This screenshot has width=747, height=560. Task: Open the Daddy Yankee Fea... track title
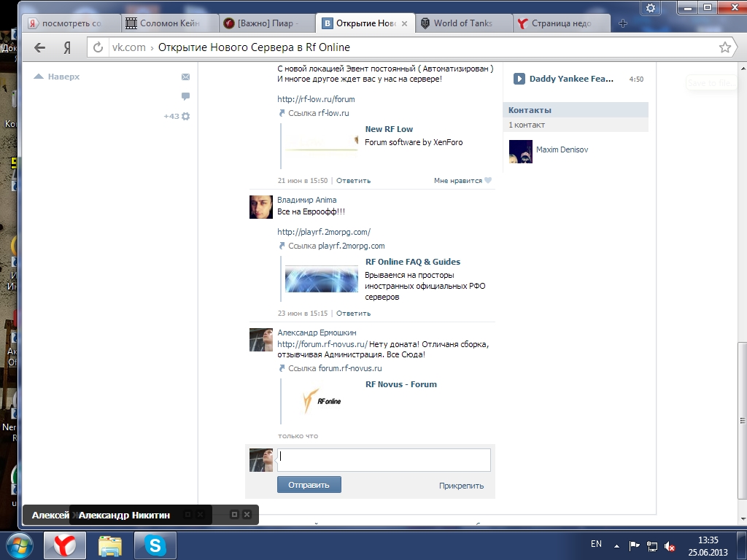coord(571,79)
